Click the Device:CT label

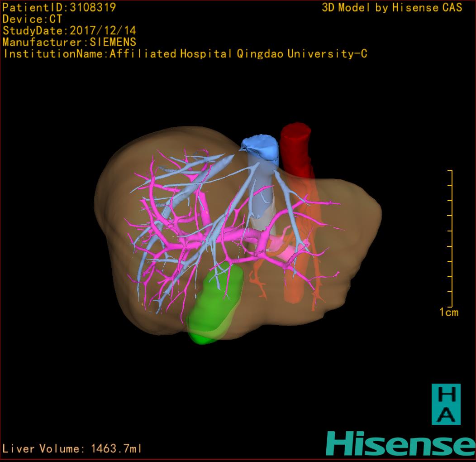coord(32,19)
